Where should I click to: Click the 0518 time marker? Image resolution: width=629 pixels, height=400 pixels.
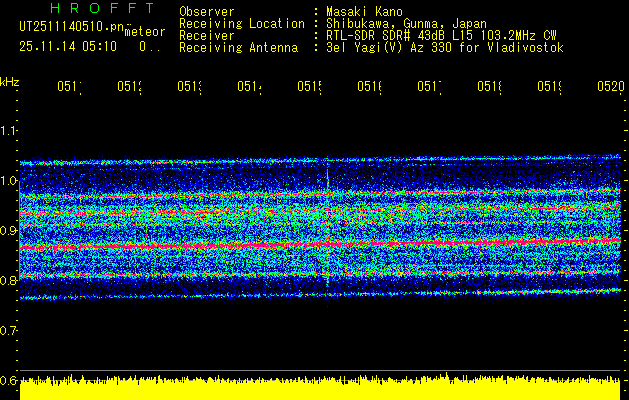coord(490,86)
